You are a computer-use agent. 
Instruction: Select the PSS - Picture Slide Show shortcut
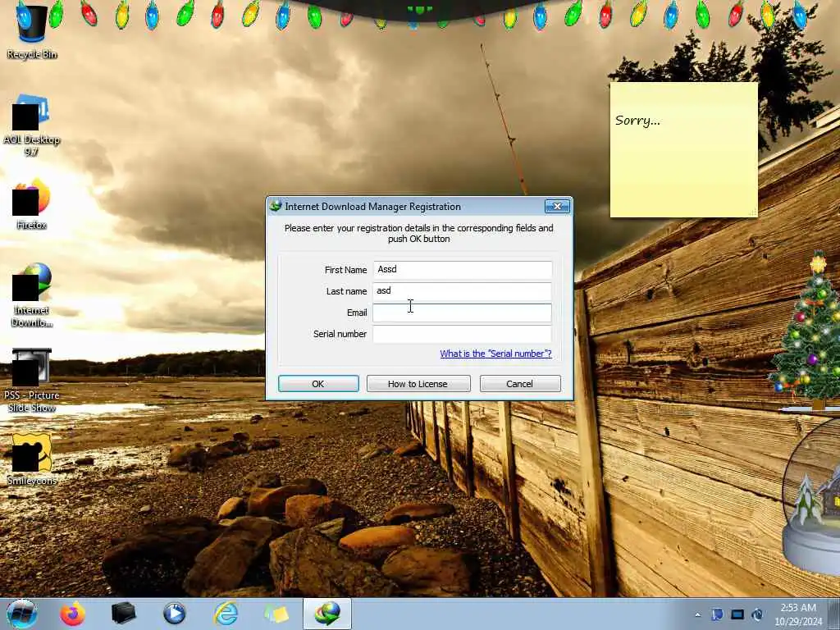(31, 381)
